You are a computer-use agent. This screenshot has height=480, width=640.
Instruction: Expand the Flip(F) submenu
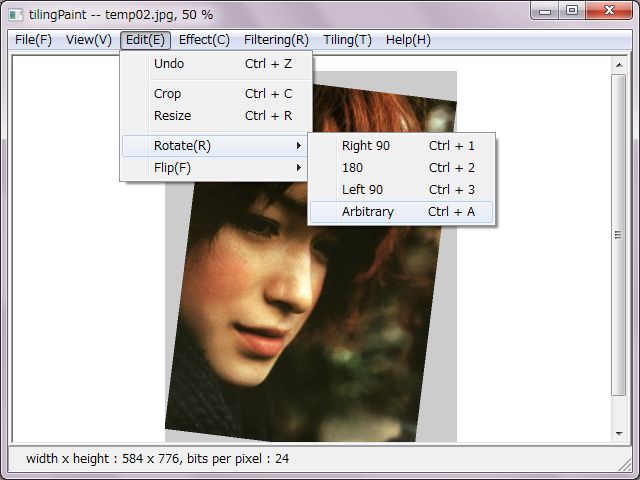[215, 168]
